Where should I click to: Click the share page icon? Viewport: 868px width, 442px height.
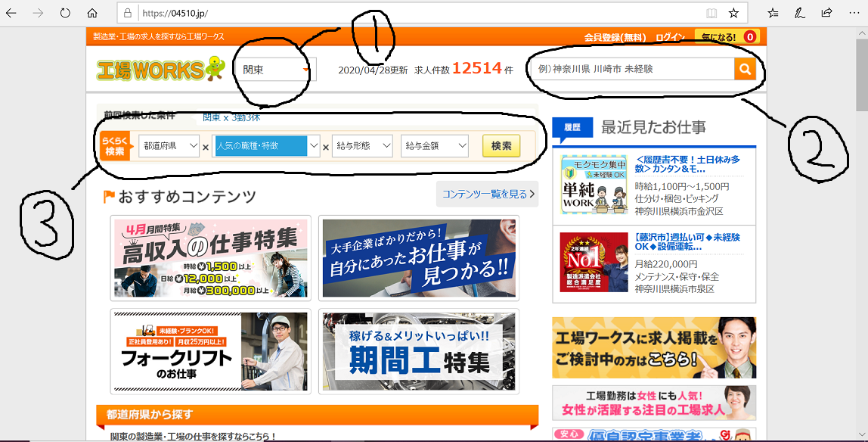[x=826, y=13]
